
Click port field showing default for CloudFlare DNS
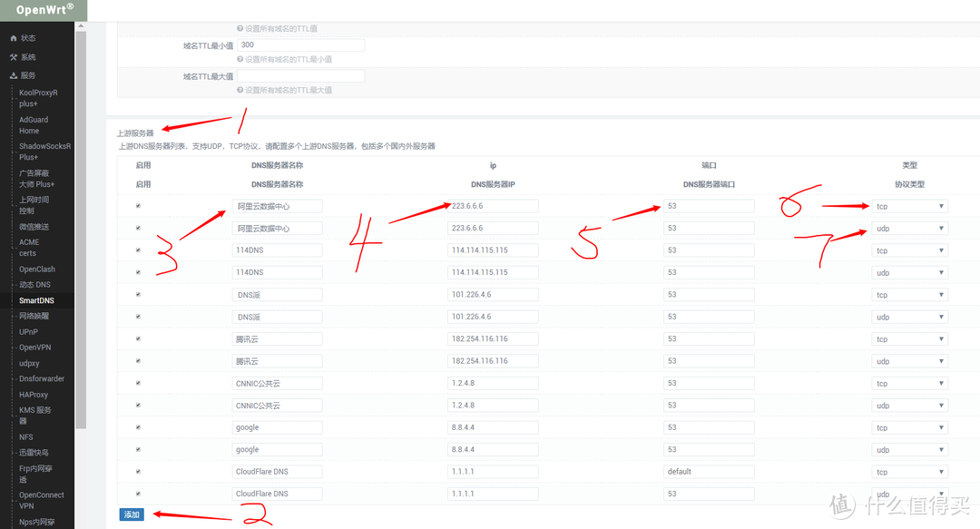tap(709, 472)
